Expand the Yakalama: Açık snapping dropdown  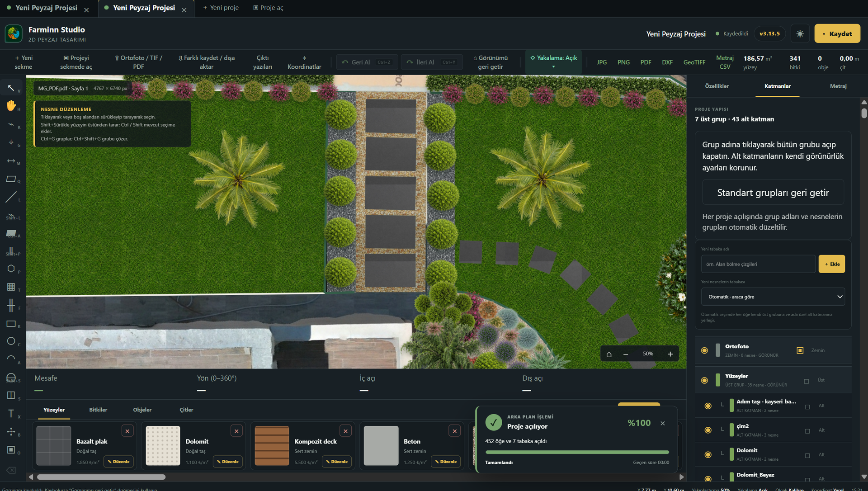tap(553, 62)
